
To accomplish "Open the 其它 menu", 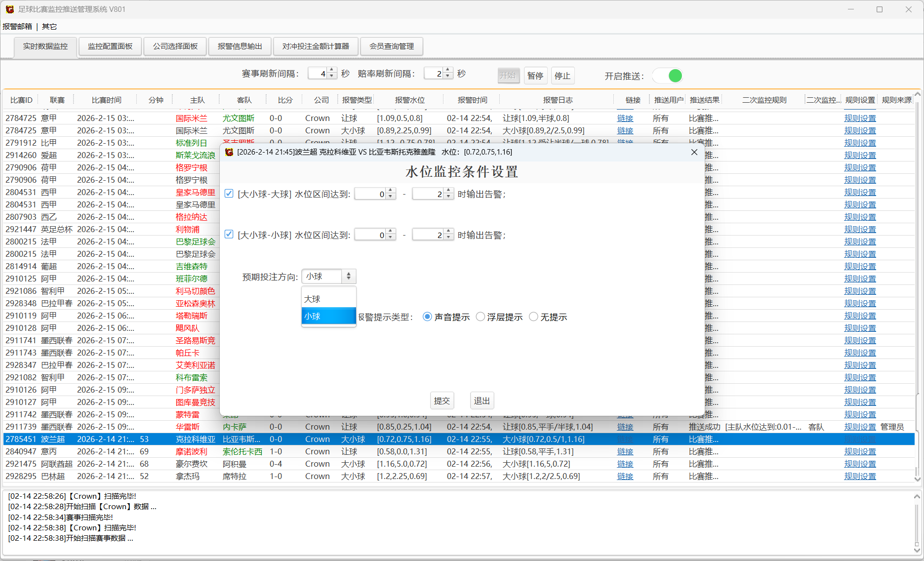I will click(x=49, y=27).
